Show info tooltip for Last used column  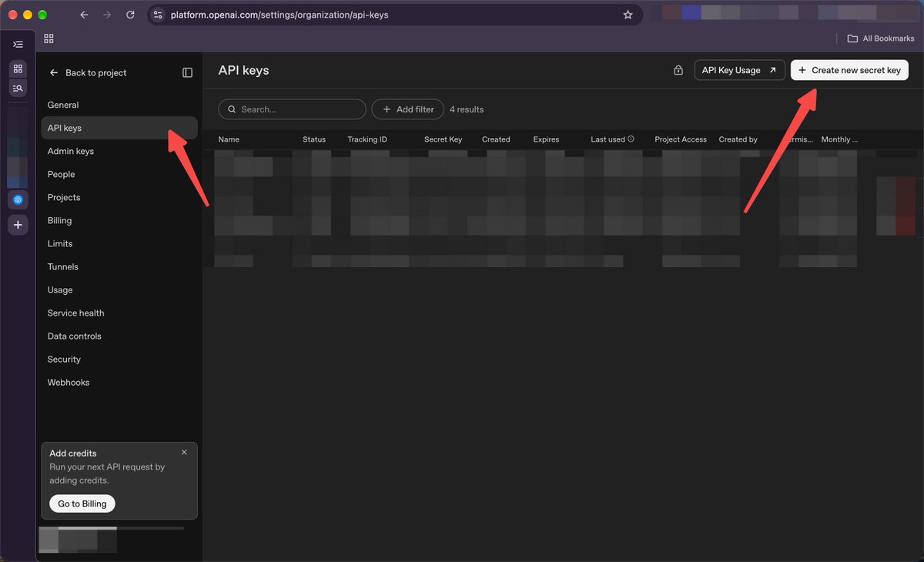pos(631,139)
